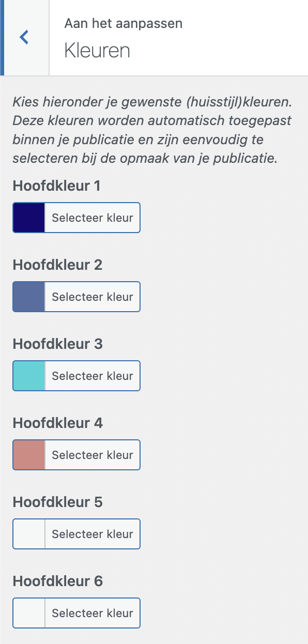
Task: Go back using the left chevron arrow
Action: (24, 37)
